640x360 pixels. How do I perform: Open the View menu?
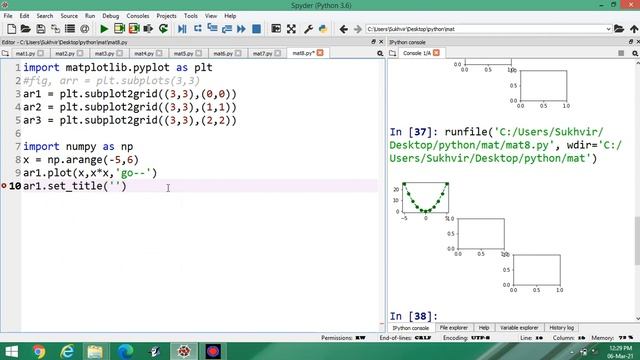click(211, 16)
